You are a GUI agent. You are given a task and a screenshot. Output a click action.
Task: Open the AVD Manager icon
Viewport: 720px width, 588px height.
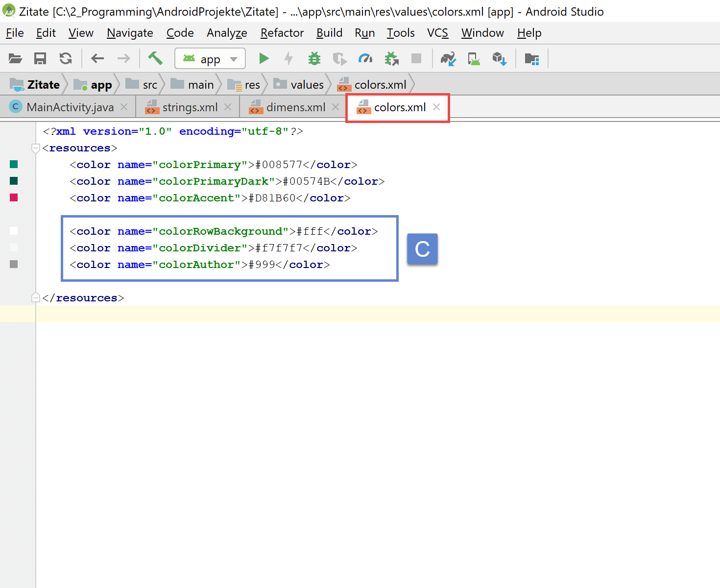pyautogui.click(x=474, y=59)
